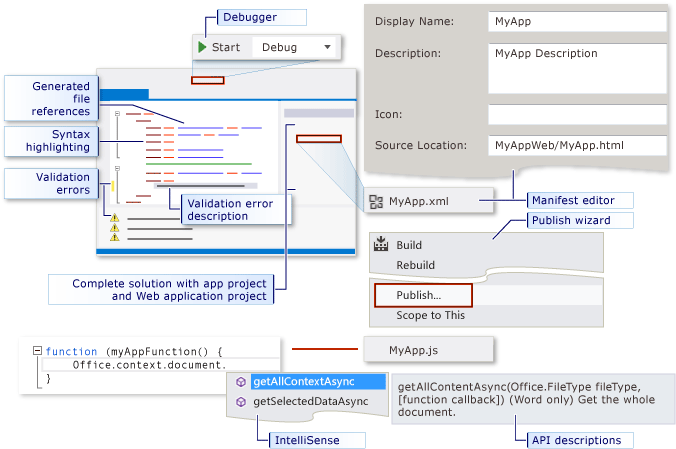
Task: Click into the Description text box
Action: [x=577, y=67]
